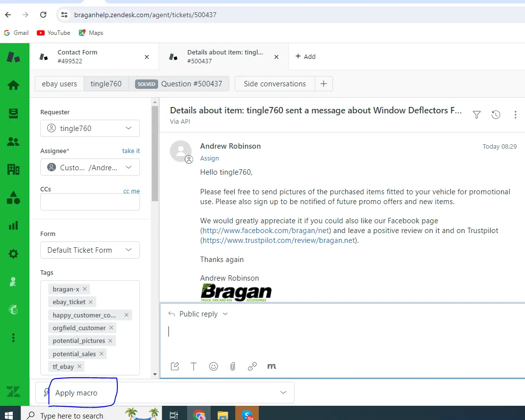Open Default Ticket Form dropdown

(x=90, y=250)
